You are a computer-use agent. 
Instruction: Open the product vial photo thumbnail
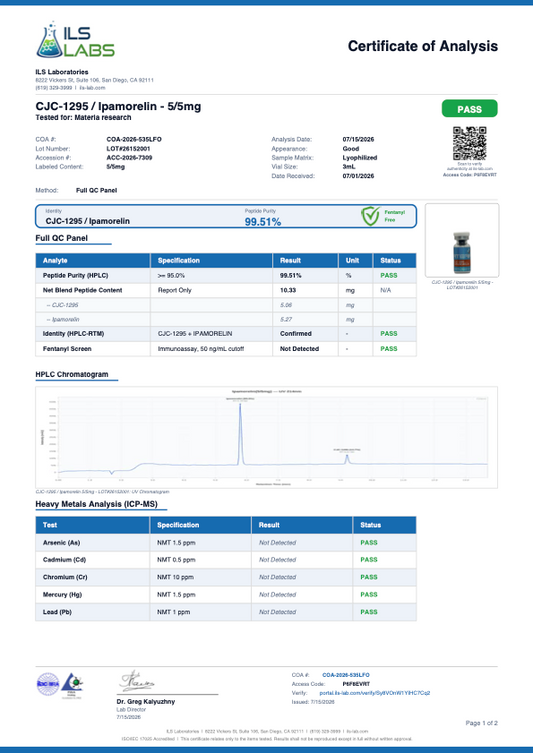[x=462, y=240]
